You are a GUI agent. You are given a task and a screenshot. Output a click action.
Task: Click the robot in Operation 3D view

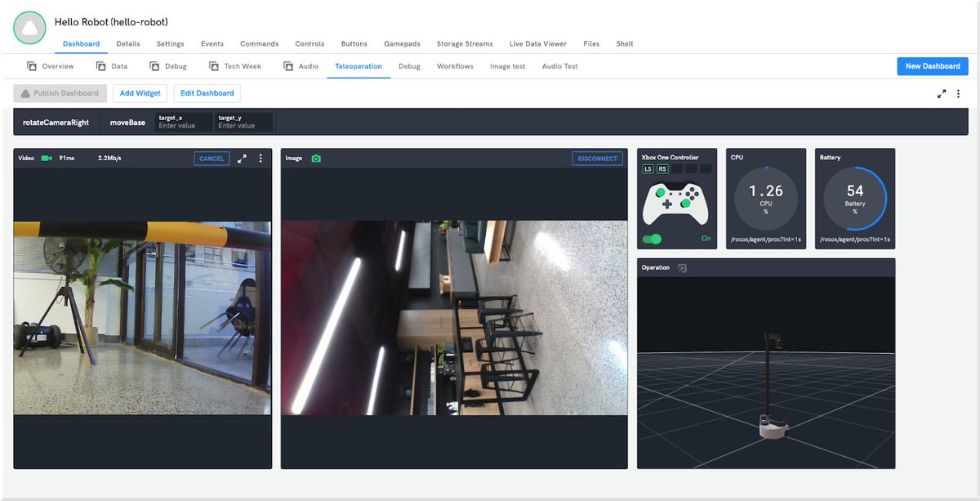pos(771,387)
